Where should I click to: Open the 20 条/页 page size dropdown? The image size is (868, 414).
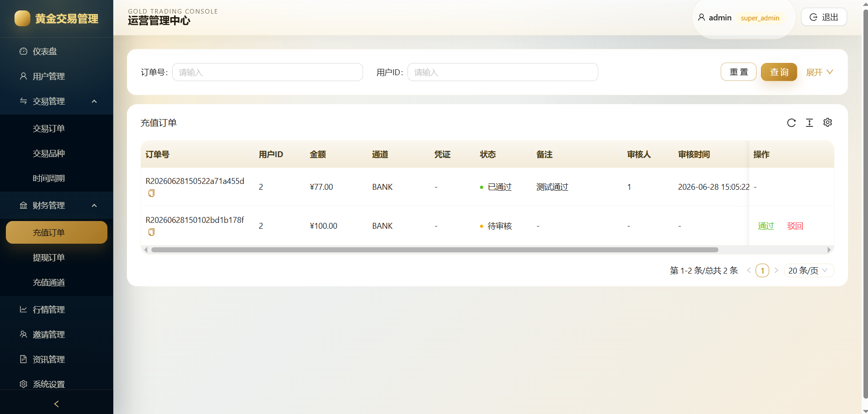tap(809, 270)
